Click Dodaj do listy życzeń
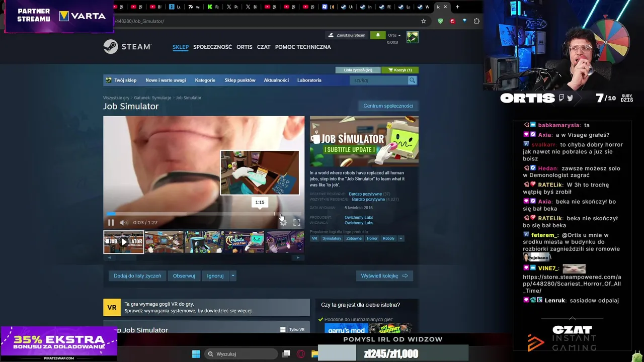This screenshot has width=644, height=362. click(137, 276)
